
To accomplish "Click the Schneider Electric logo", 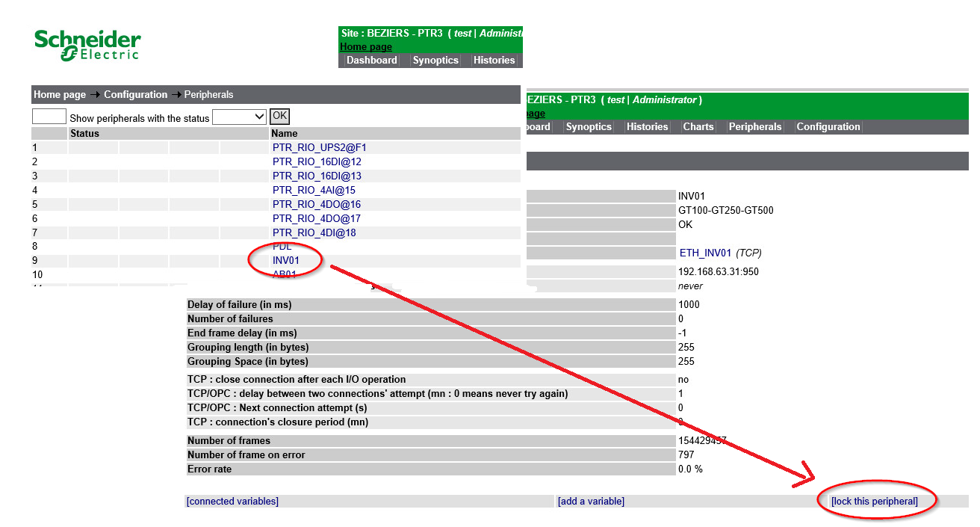I will [x=87, y=45].
